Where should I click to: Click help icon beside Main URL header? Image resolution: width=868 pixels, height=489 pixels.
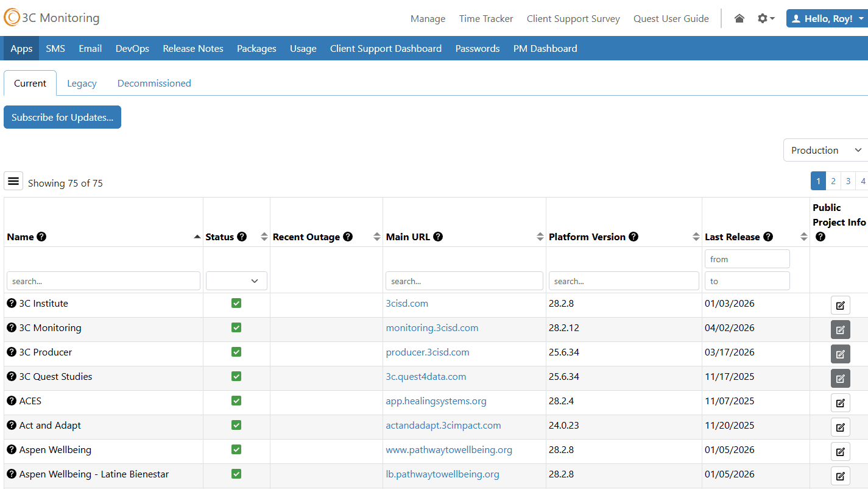(x=438, y=237)
